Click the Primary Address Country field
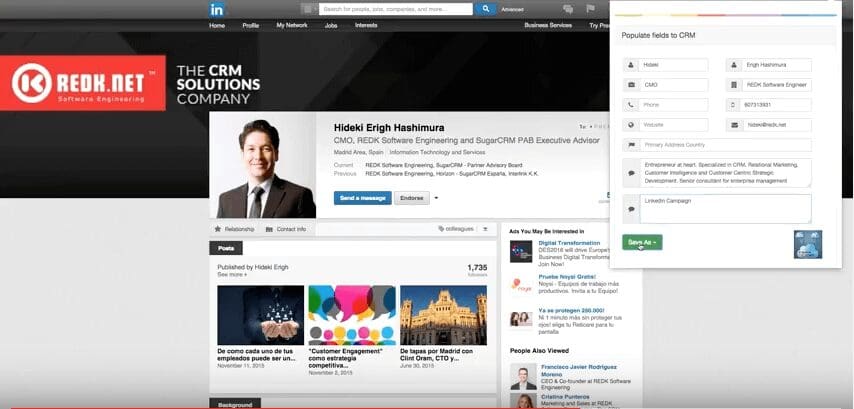854x409 pixels. point(725,145)
